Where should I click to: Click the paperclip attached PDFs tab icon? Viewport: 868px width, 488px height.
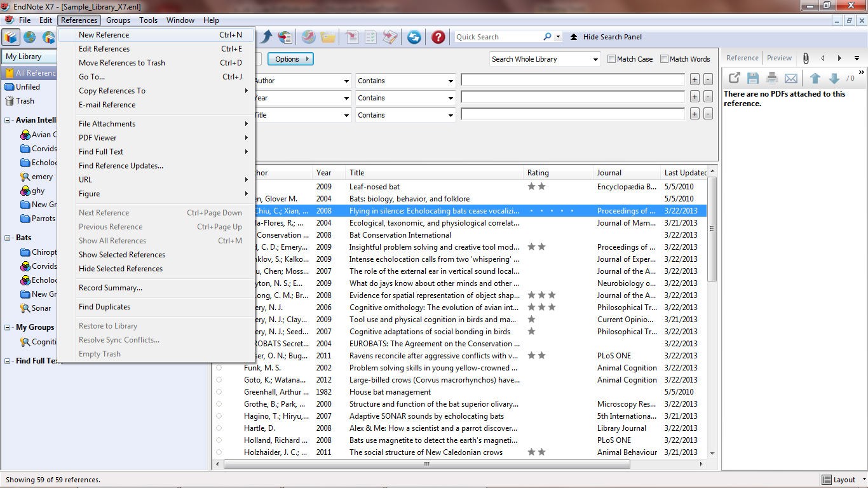coord(805,58)
